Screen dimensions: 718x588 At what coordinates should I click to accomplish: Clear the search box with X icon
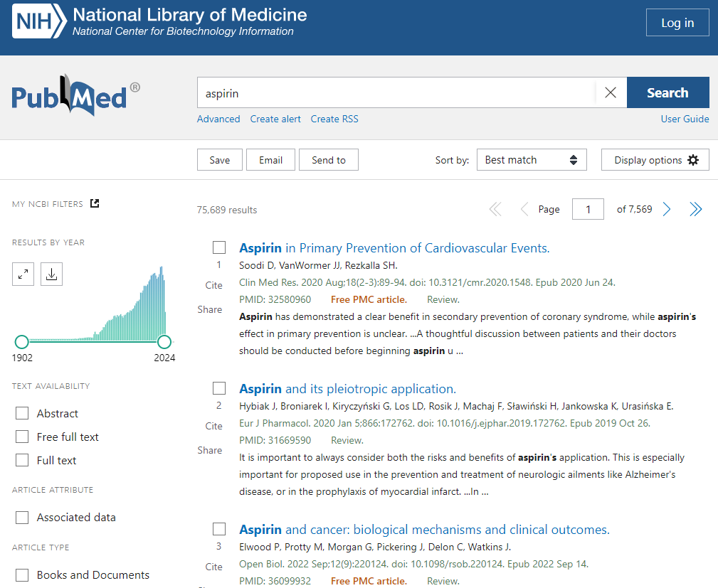pos(611,92)
